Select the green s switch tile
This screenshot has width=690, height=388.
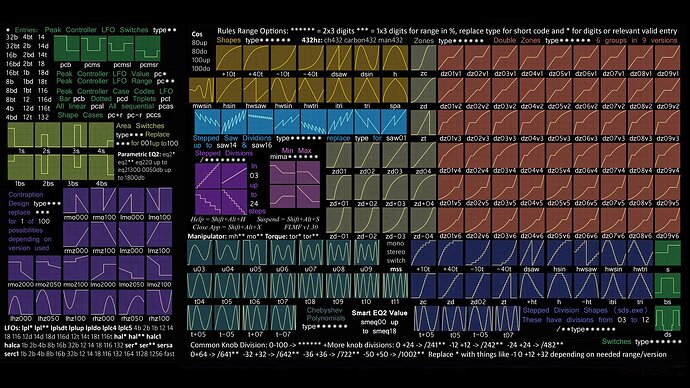click(668, 253)
